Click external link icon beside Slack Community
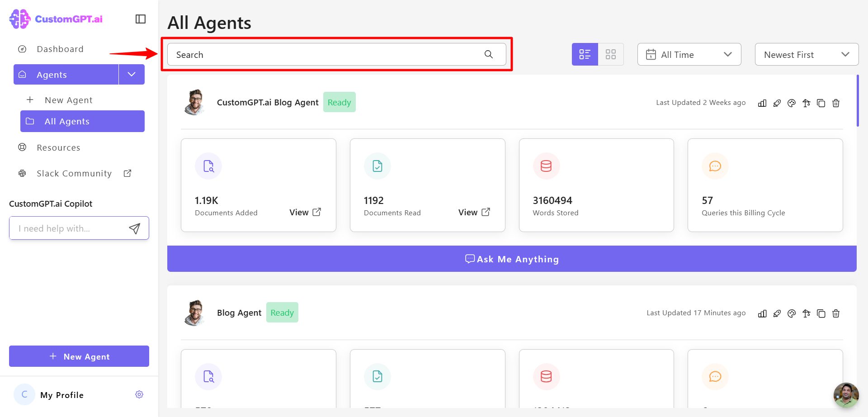 pos(127,173)
